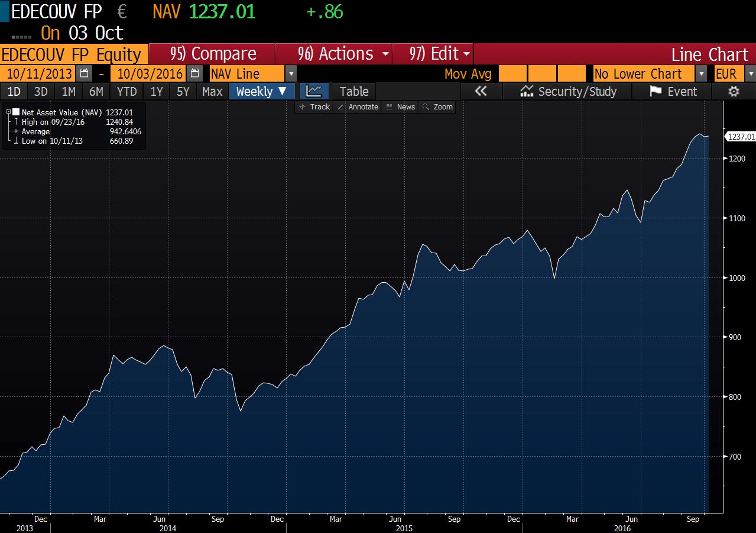Click the Mov Avg label
This screenshot has width=756, height=533.
tap(468, 74)
